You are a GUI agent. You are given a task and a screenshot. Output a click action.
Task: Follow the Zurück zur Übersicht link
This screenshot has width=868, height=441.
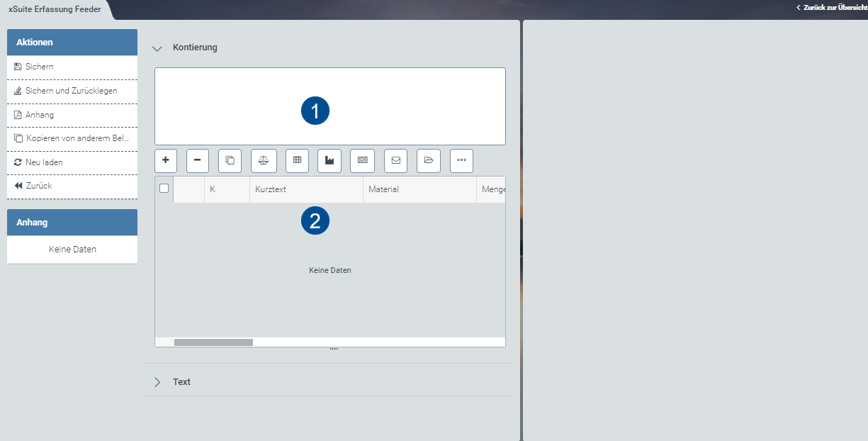coord(834,7)
